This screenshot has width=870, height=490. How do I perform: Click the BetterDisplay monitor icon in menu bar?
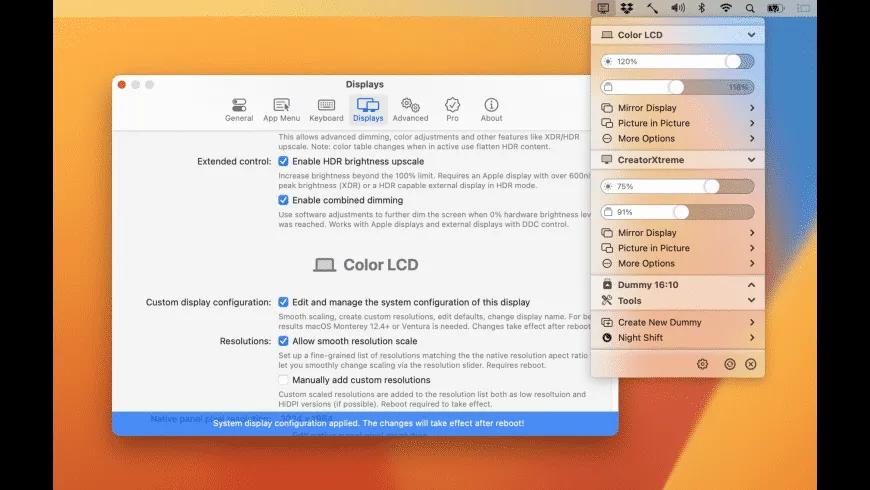pos(603,8)
